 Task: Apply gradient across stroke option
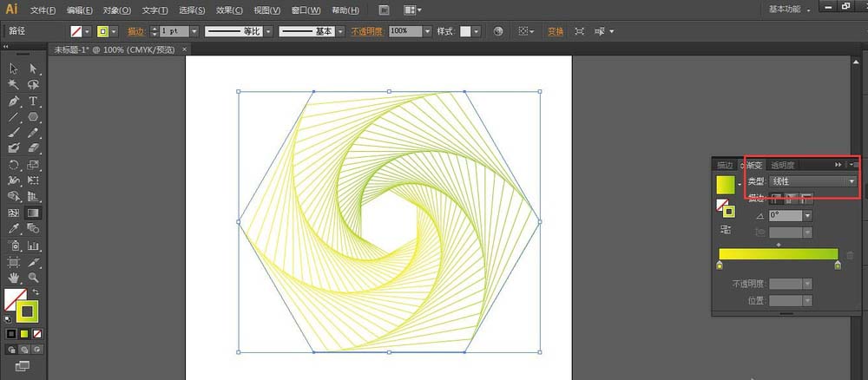point(806,198)
